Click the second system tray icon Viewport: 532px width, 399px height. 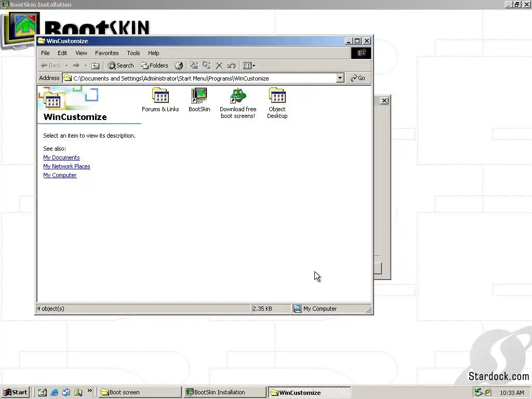click(x=488, y=392)
